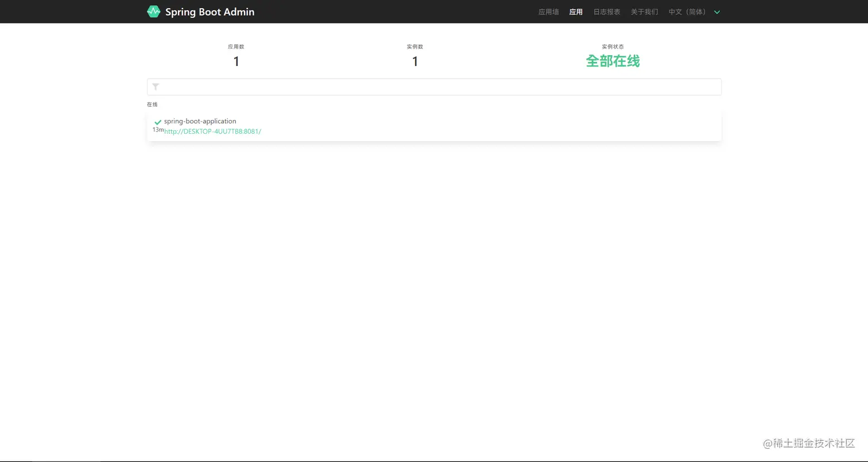Open the 中文（简体）language menu
Screen dimensions: 868x462
click(689, 12)
